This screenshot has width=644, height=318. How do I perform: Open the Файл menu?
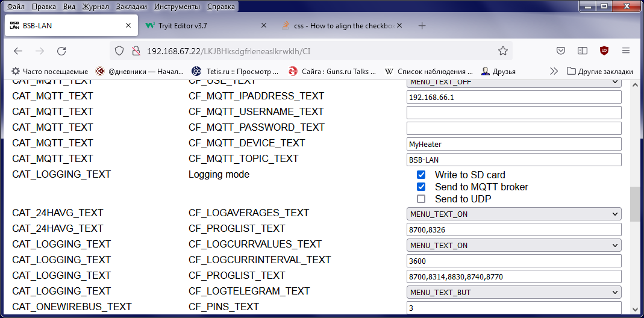tap(16, 7)
